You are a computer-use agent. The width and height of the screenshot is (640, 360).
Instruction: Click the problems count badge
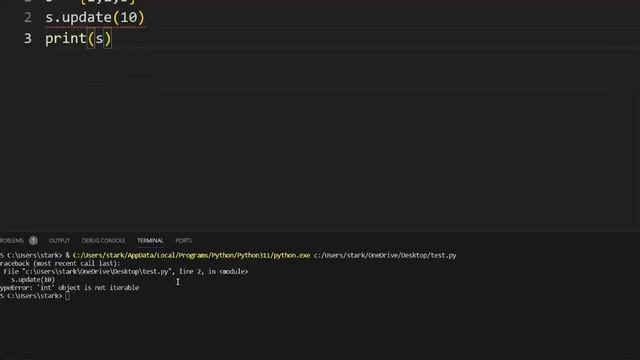33,240
